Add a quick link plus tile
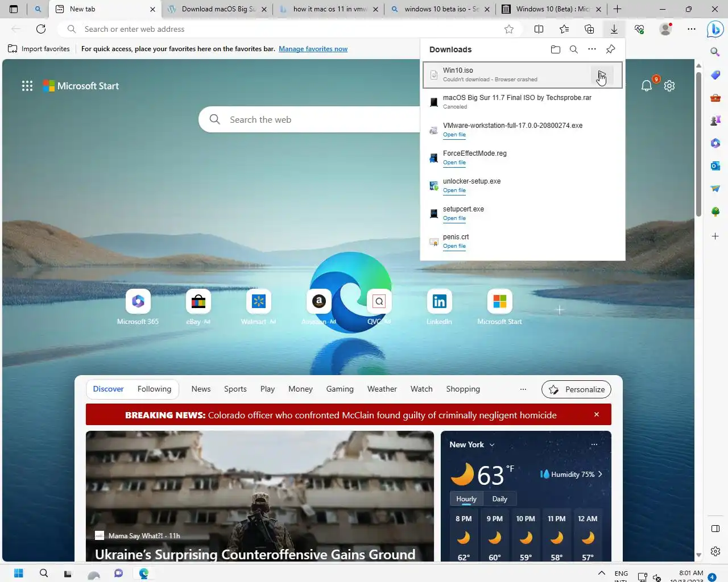The height and width of the screenshot is (582, 728). click(x=560, y=310)
